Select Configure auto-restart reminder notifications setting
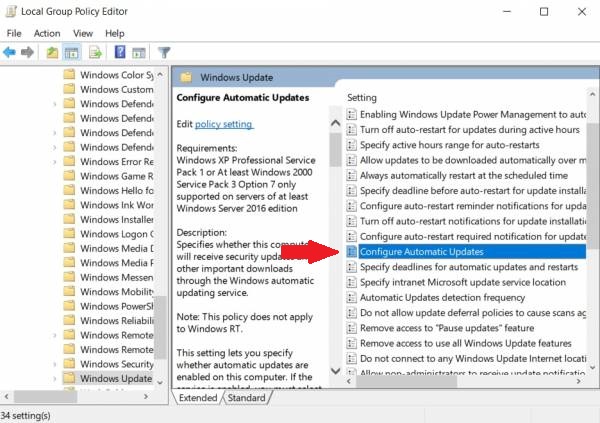This screenshot has height=423, width=600. [466, 206]
